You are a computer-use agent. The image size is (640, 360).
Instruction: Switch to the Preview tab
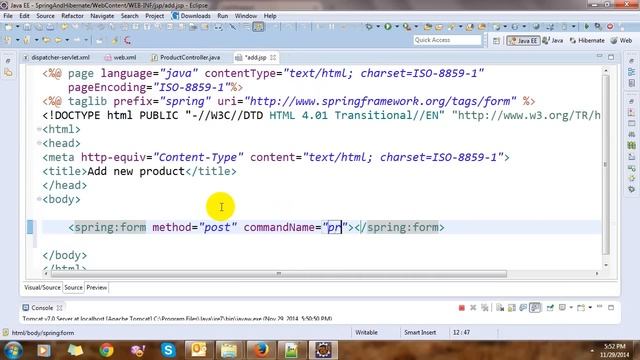pos(96,288)
